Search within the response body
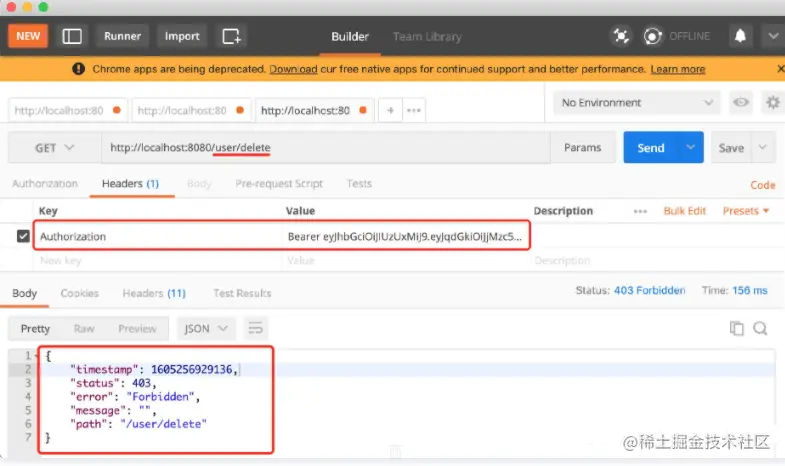 (x=760, y=328)
